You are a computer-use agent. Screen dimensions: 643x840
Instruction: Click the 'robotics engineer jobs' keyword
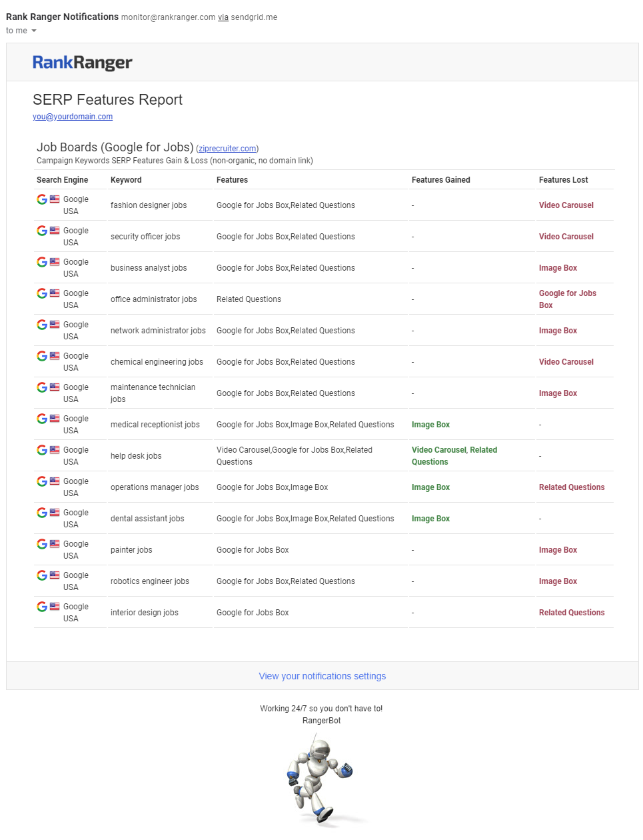coord(150,581)
